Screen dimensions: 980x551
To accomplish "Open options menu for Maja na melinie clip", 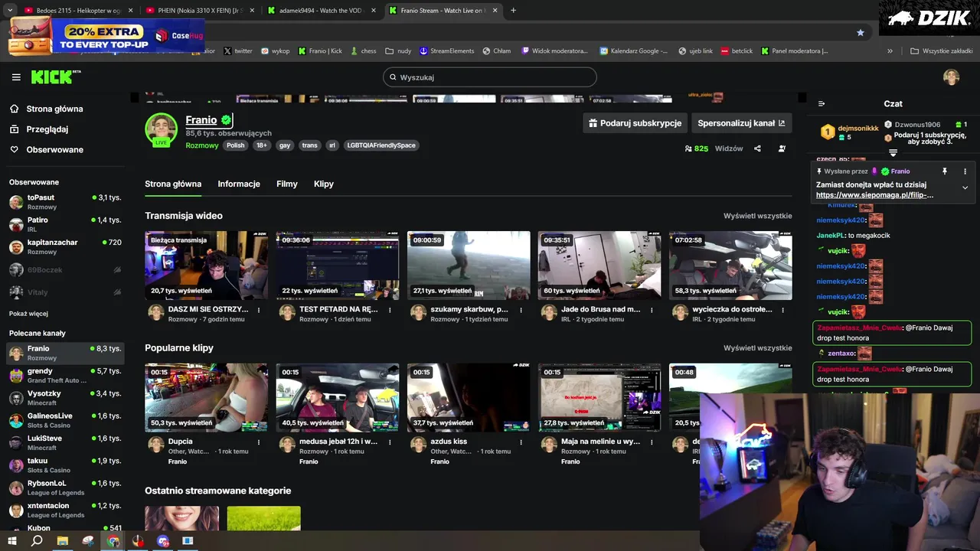I will [652, 442].
